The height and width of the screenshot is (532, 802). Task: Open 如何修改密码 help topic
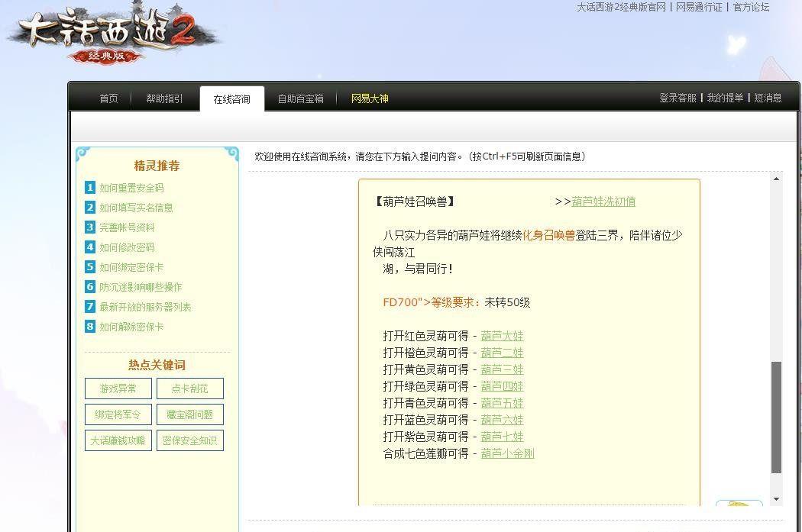coord(127,248)
